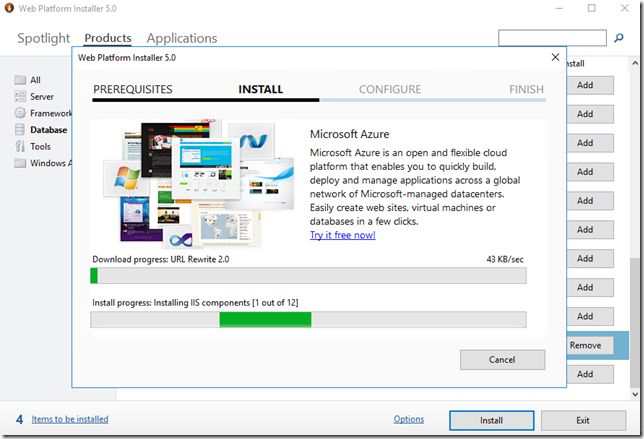Click the topmost Add button in list
The width and height of the screenshot is (644, 439).
pyautogui.click(x=590, y=85)
